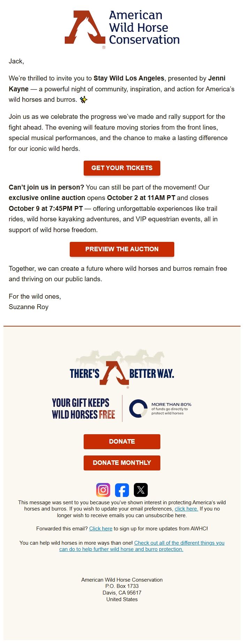Click the "Your Gift Keeps Wild Horses Free" graphic
Viewport: 244px width, 644px height.
[x=84, y=408]
